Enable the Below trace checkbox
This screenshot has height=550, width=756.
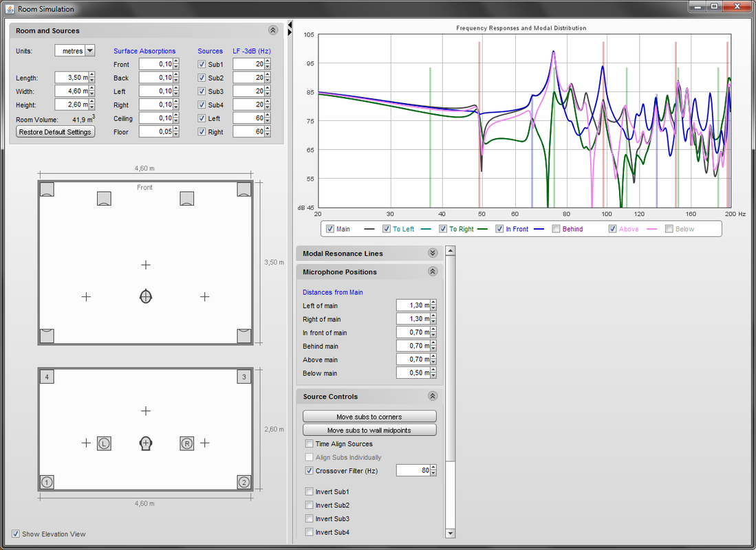[x=669, y=229]
